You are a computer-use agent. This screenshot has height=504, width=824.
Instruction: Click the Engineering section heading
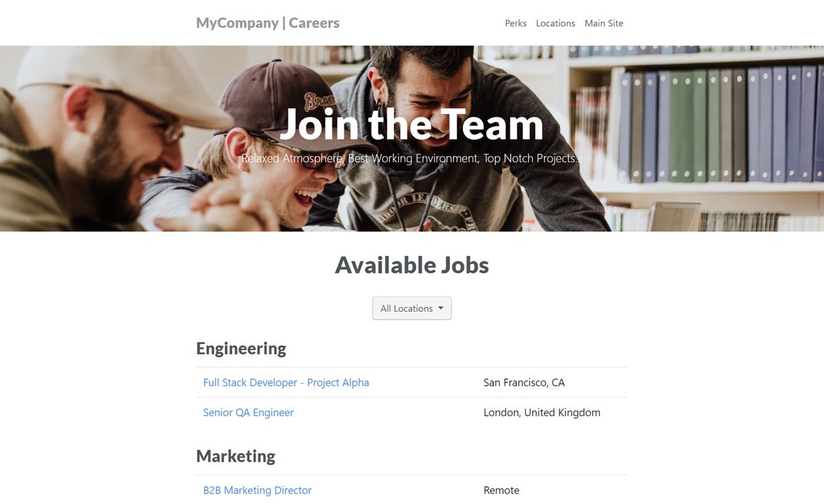click(x=241, y=349)
